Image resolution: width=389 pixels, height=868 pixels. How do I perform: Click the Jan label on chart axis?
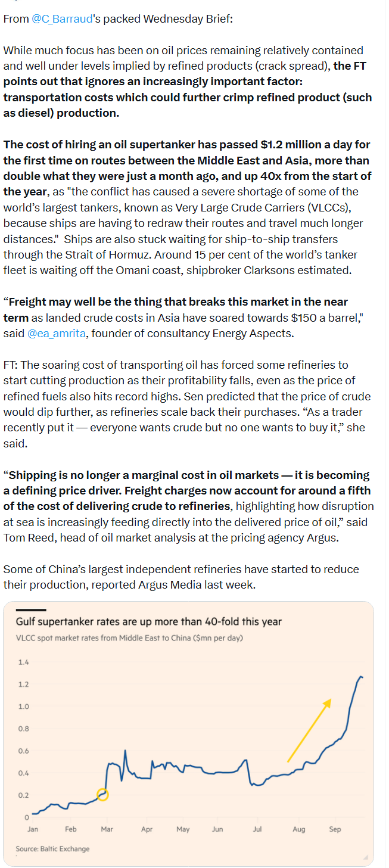point(33,829)
